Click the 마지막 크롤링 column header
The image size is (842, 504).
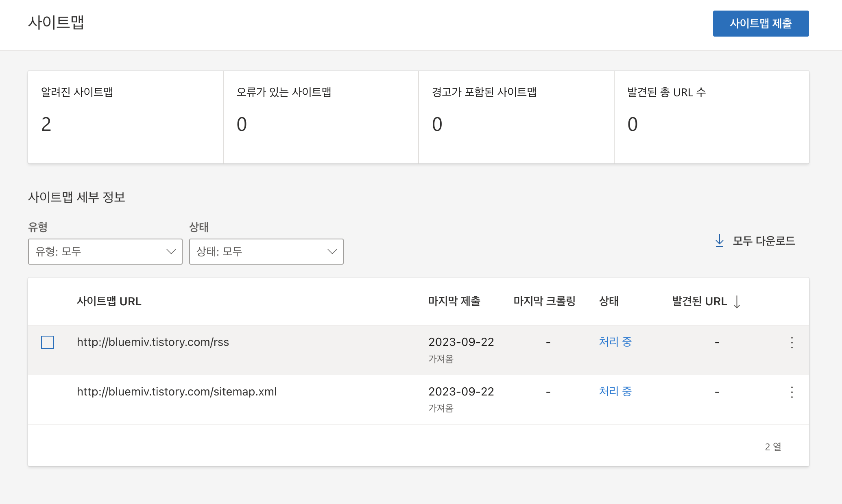(544, 301)
